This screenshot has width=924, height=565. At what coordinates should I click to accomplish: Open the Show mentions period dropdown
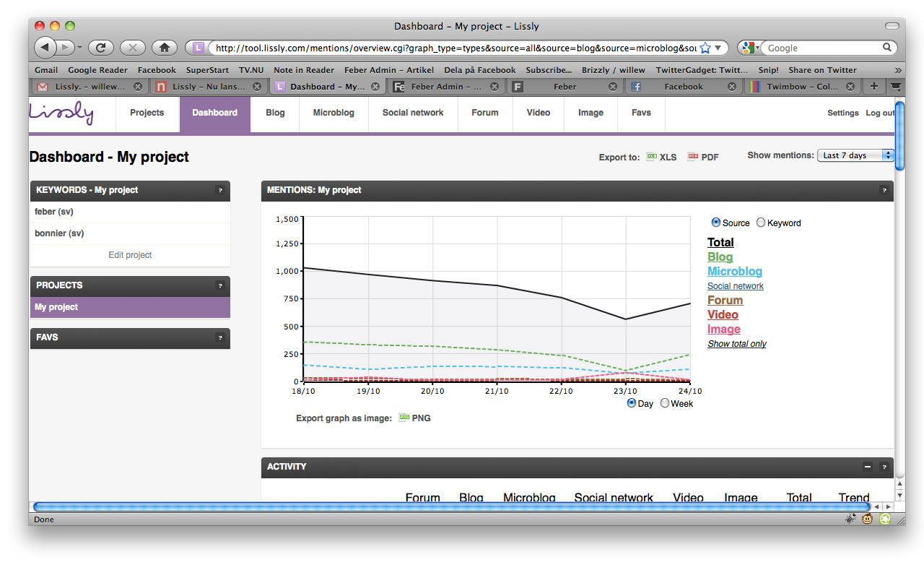point(855,155)
